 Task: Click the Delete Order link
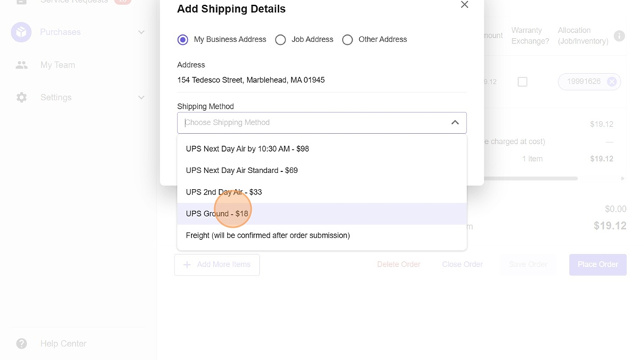click(x=399, y=265)
